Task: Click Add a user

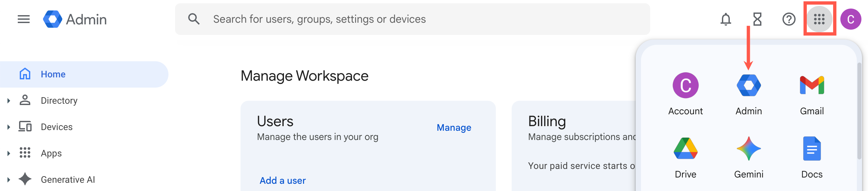Action: (x=282, y=180)
